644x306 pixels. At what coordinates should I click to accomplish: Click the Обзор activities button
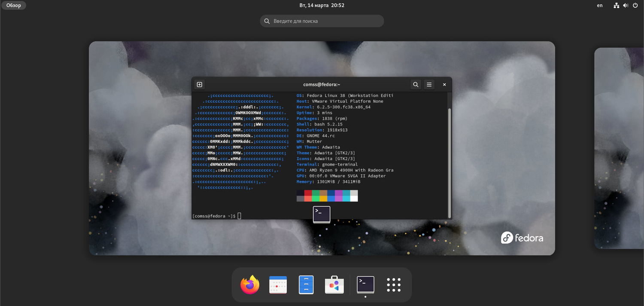coord(13,6)
